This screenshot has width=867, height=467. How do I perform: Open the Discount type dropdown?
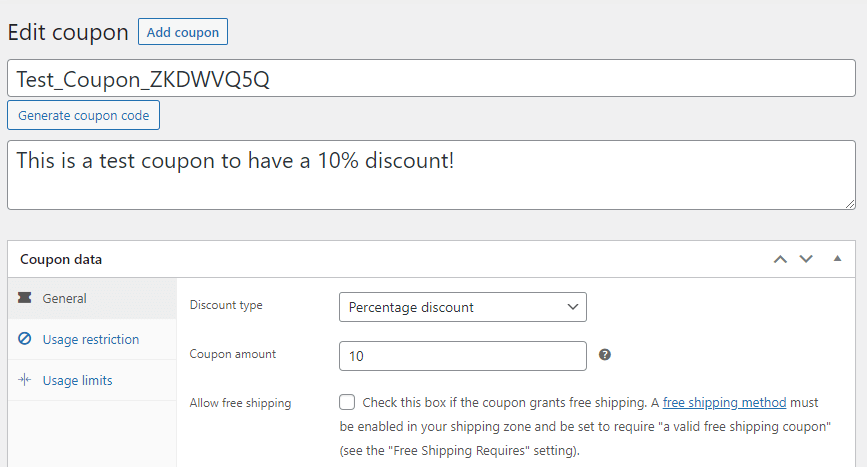(463, 307)
